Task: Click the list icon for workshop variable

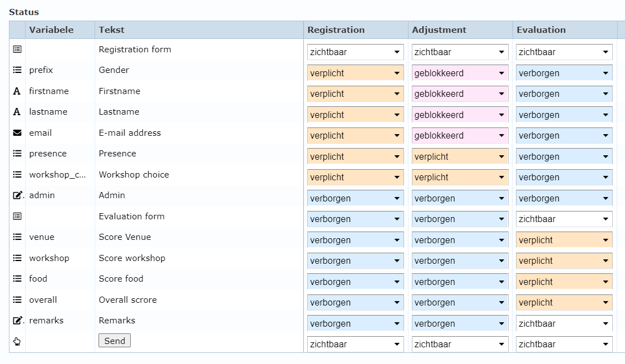Action: 17,258
